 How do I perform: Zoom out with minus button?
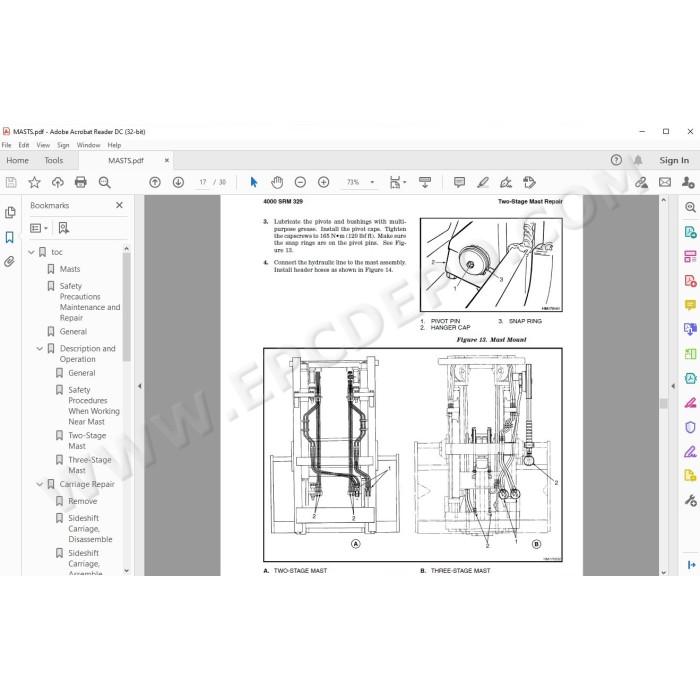(x=300, y=183)
